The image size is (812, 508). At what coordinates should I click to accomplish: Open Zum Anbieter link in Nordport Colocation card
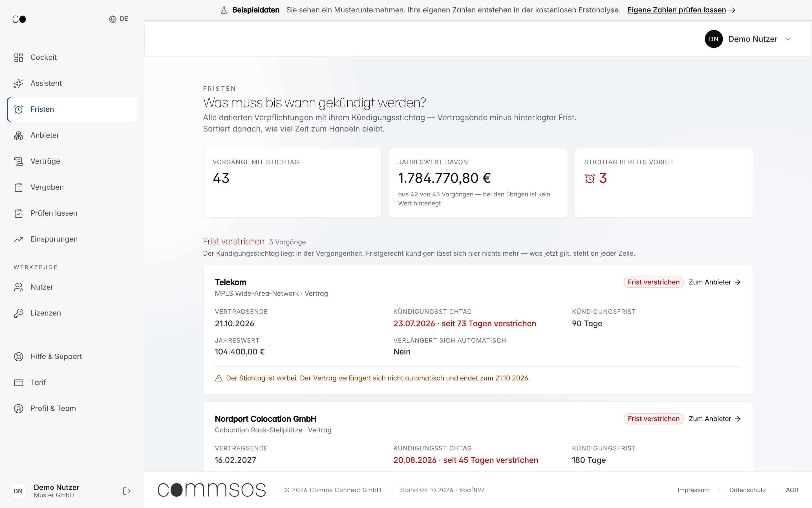[x=715, y=419]
